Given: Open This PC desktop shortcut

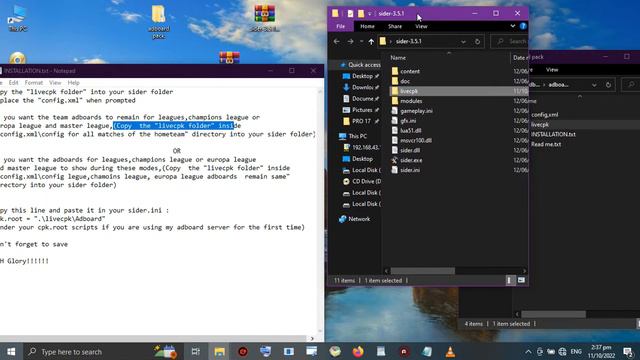Looking at the screenshot, I should coord(18,18).
